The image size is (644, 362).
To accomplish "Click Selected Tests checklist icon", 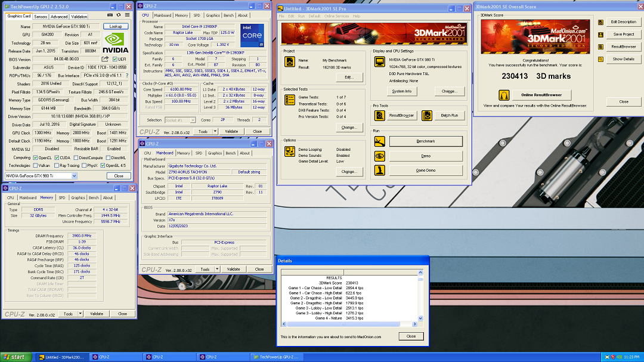I will click(290, 100).
